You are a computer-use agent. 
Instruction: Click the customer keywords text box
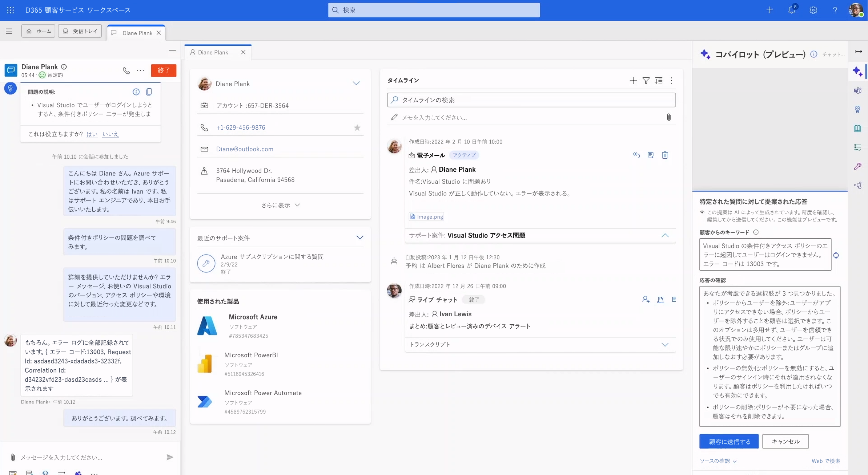point(765,255)
